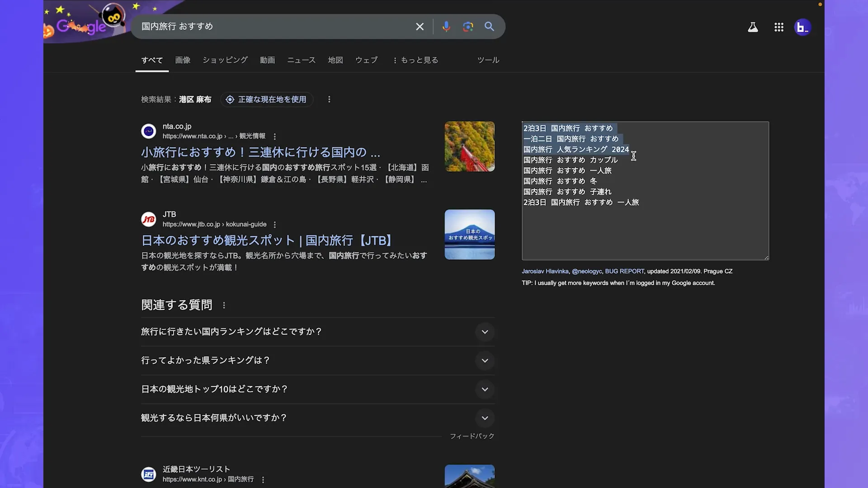Select the すべて results tab
The image size is (868, 488).
tap(152, 60)
